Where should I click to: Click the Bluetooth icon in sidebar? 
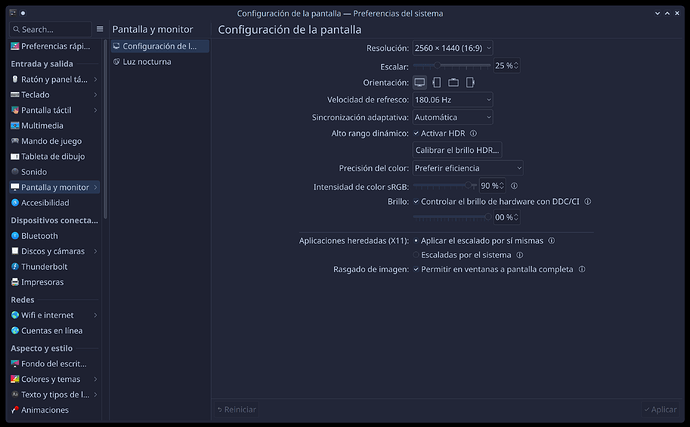click(14, 236)
